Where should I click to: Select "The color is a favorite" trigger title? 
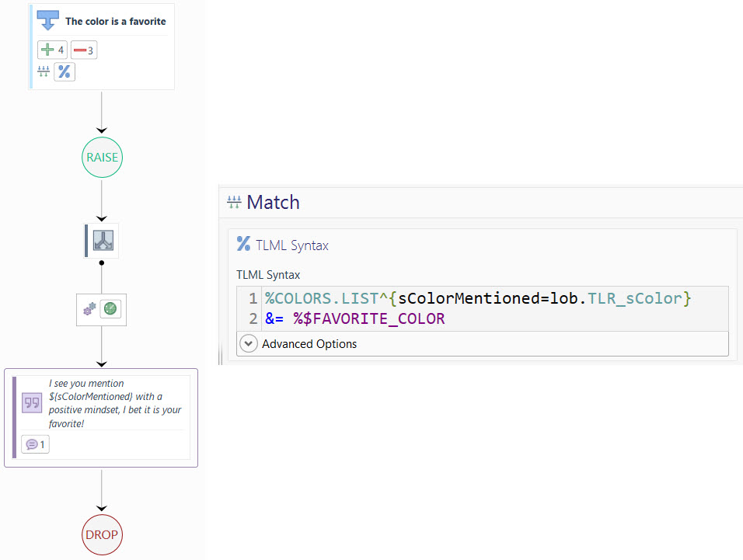click(115, 22)
